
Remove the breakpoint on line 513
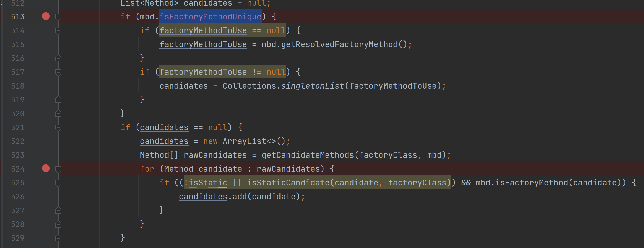(46, 16)
